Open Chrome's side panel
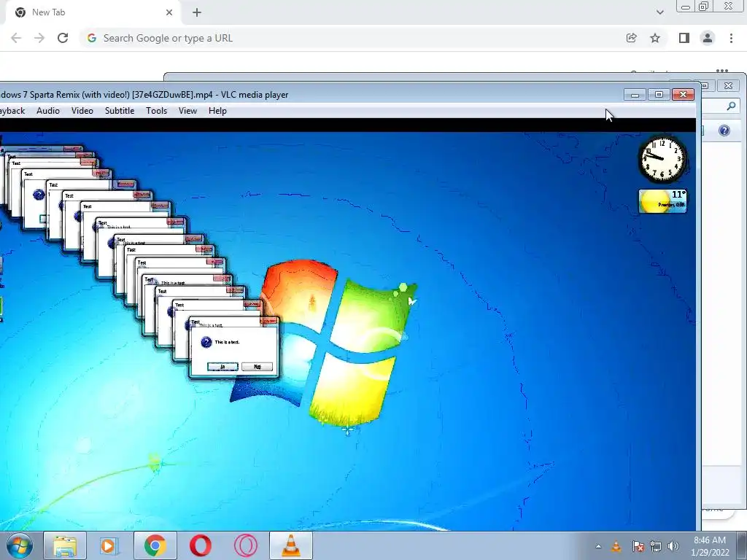Viewport: 747px width, 560px height. pos(684,38)
